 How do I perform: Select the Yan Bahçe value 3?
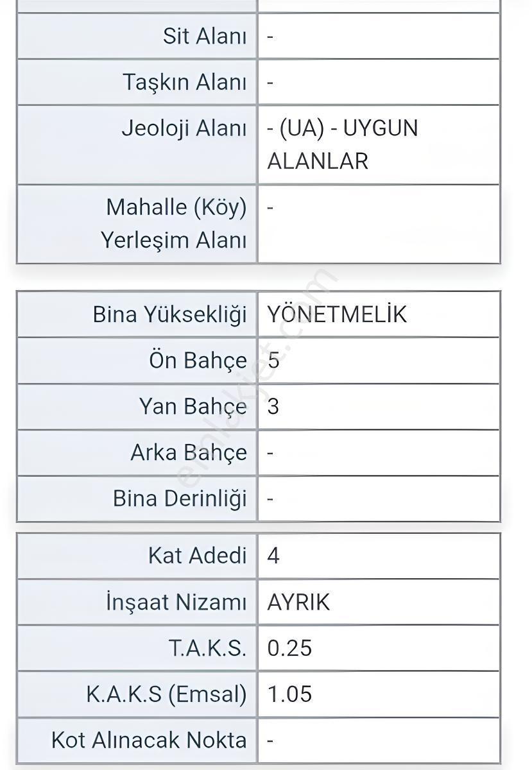pos(273,407)
